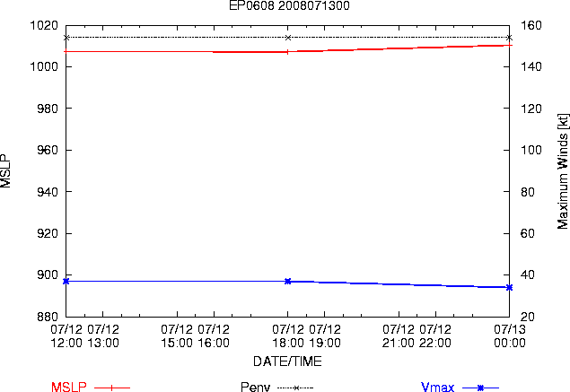
Task: Click the 60 right axis value
Action: click(528, 233)
